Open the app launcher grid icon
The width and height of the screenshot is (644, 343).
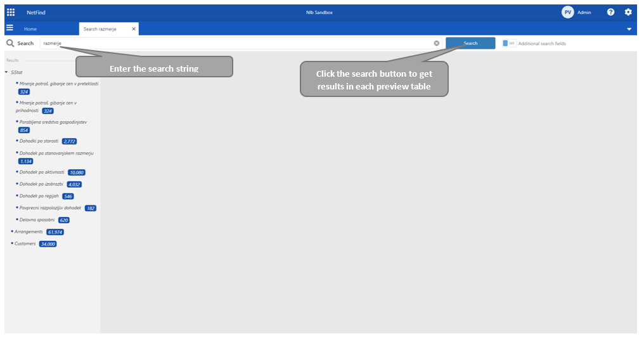[x=11, y=12]
